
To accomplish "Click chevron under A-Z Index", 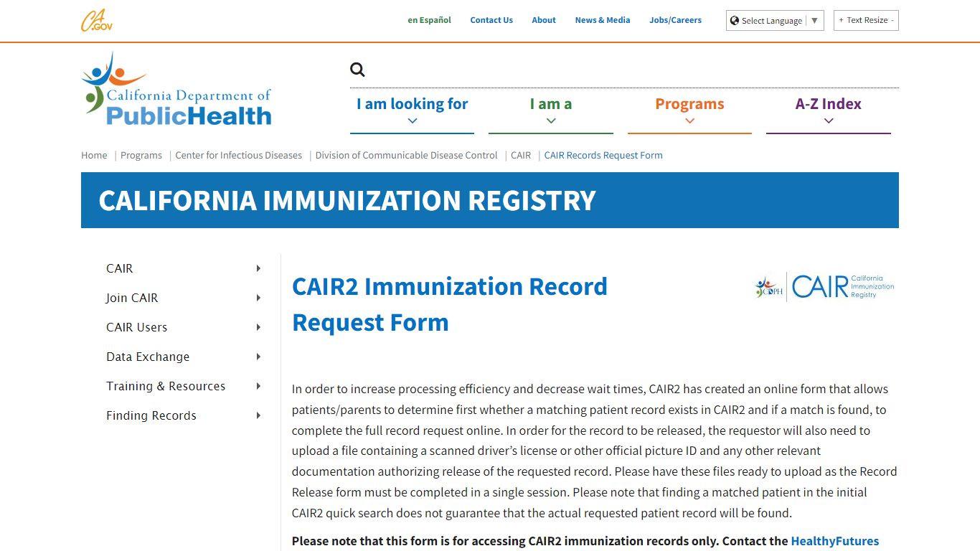I will pos(829,121).
